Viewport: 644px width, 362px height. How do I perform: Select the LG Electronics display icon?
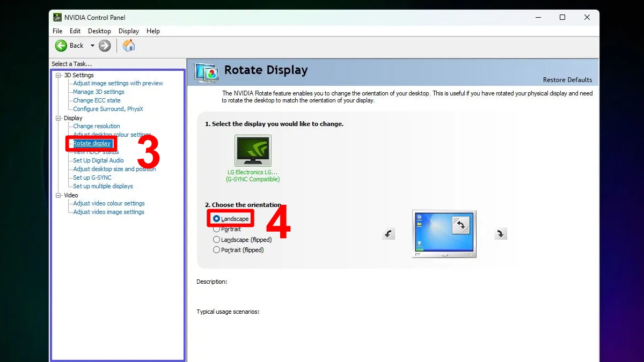pyautogui.click(x=253, y=151)
